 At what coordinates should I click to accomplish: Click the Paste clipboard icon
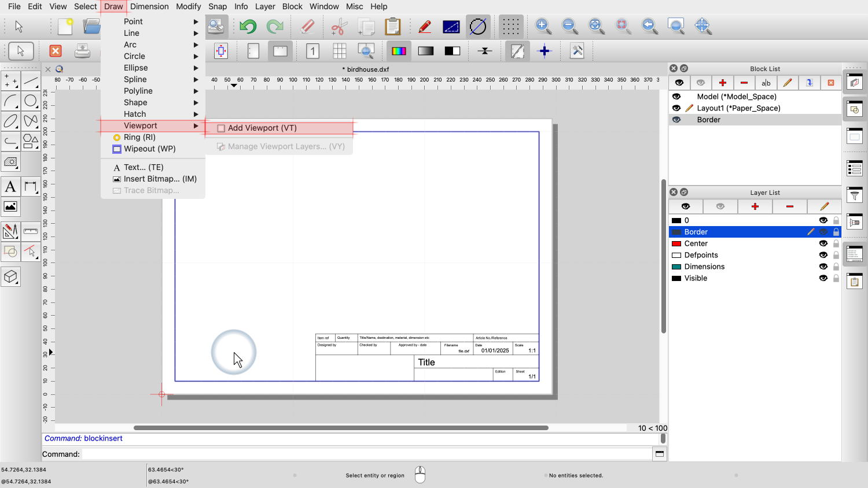(392, 27)
